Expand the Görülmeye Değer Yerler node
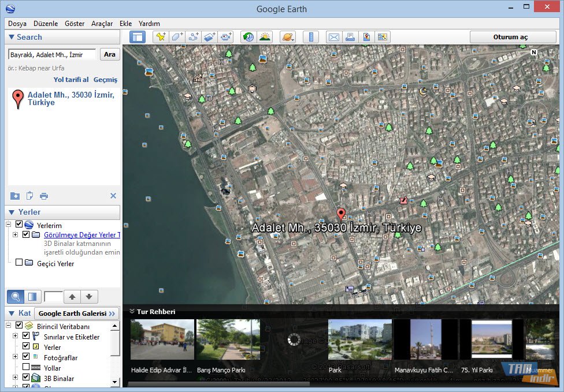Image resolution: width=564 pixels, height=392 pixels. click(x=15, y=234)
